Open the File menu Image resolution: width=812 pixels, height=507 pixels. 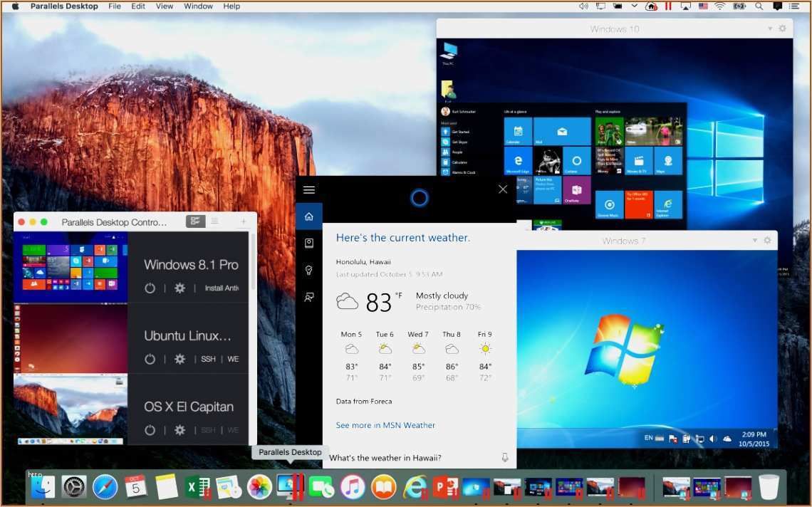tap(115, 6)
